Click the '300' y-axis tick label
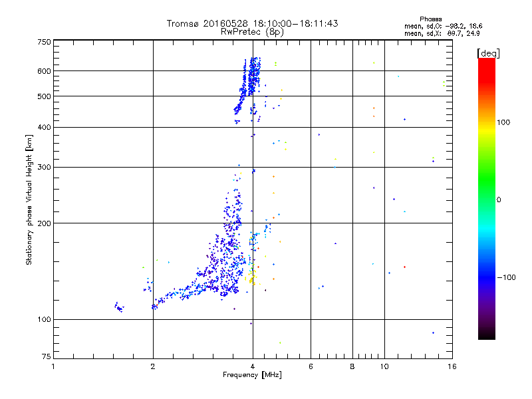 (44, 168)
